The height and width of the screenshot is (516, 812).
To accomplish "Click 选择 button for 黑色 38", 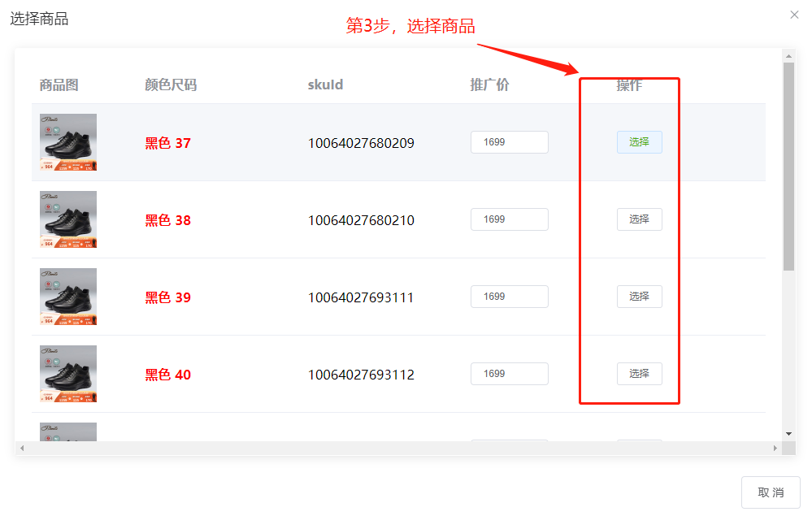I will click(639, 219).
